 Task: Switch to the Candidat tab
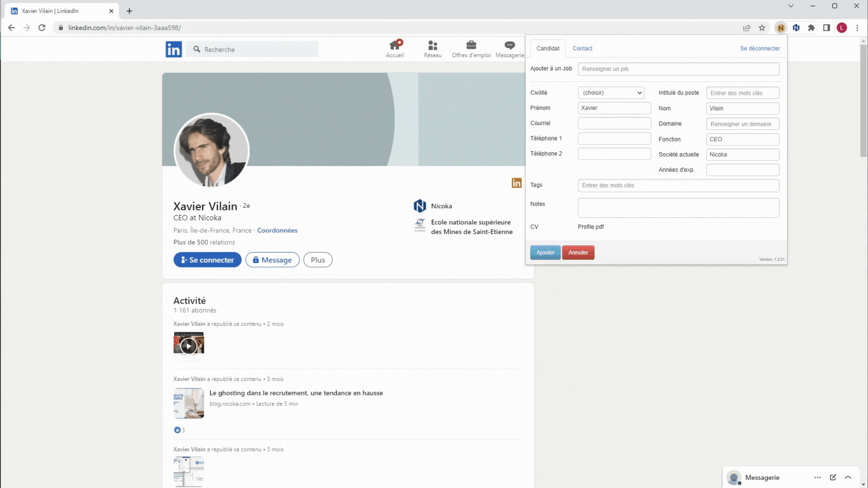547,48
